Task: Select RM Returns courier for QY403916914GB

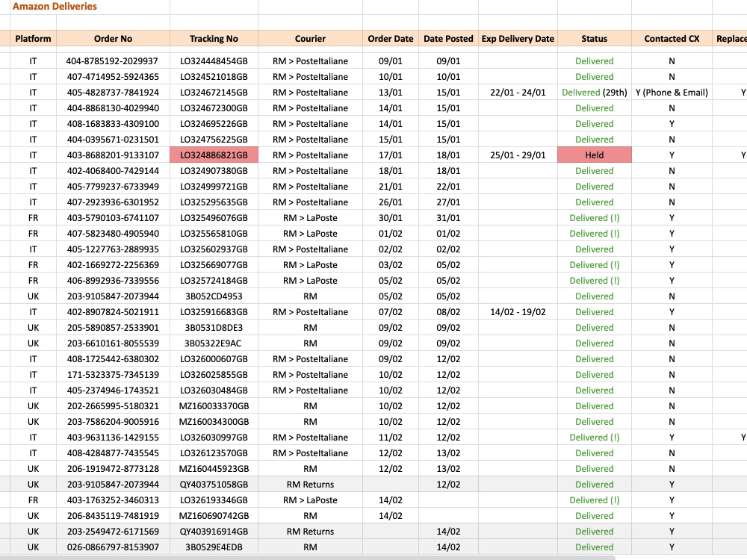Action: (x=310, y=532)
